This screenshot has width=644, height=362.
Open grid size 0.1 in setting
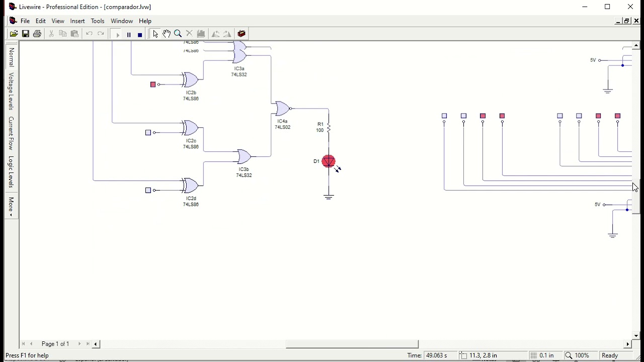(546, 355)
